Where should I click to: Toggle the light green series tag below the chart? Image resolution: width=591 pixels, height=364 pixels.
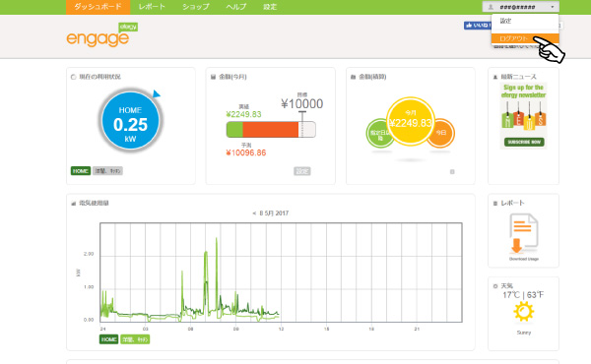click(x=135, y=339)
